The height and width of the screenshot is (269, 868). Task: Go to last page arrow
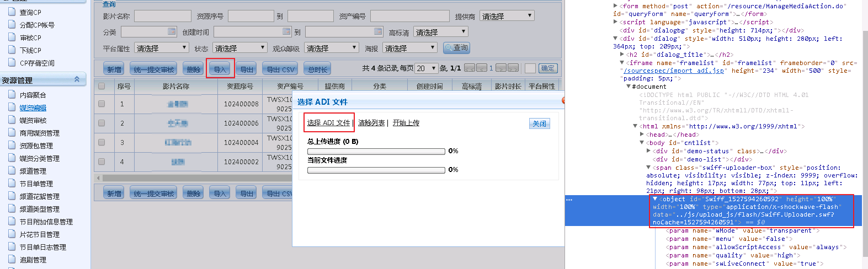[513, 68]
